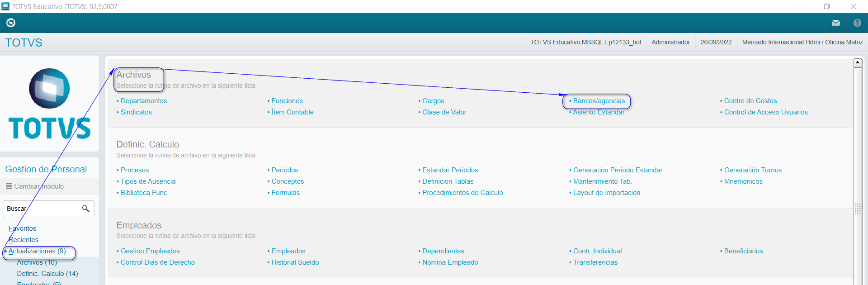The width and height of the screenshot is (868, 285).
Task: Open Funciones routine
Action: pyautogui.click(x=287, y=101)
